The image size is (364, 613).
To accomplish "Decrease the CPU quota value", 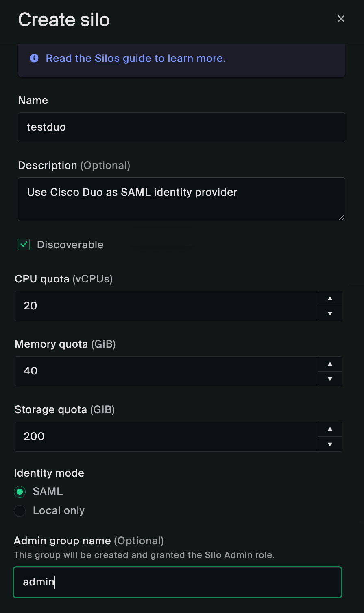I will (330, 313).
